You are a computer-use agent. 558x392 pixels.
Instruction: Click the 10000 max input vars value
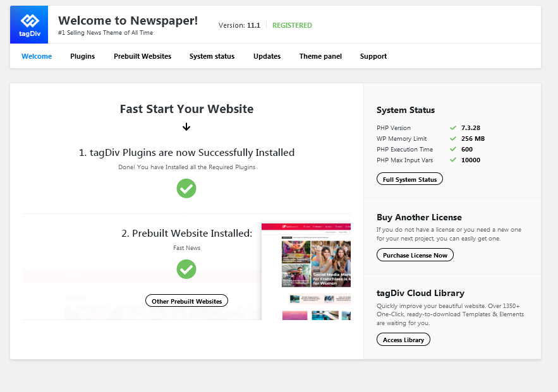coord(471,160)
